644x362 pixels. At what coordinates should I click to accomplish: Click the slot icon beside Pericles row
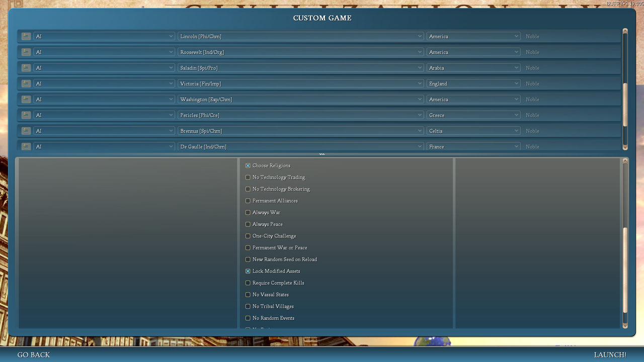click(x=26, y=115)
